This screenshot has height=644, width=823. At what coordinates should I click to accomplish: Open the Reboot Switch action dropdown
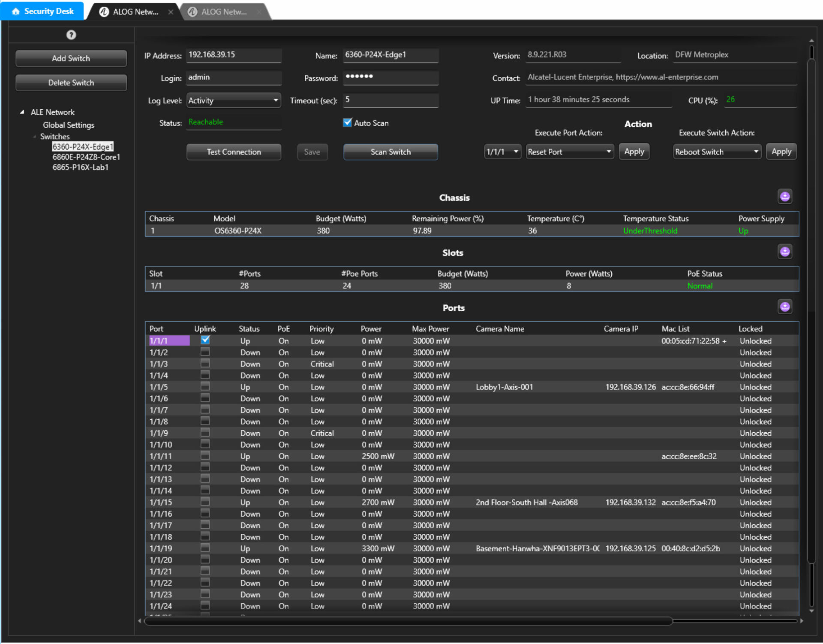tap(717, 152)
